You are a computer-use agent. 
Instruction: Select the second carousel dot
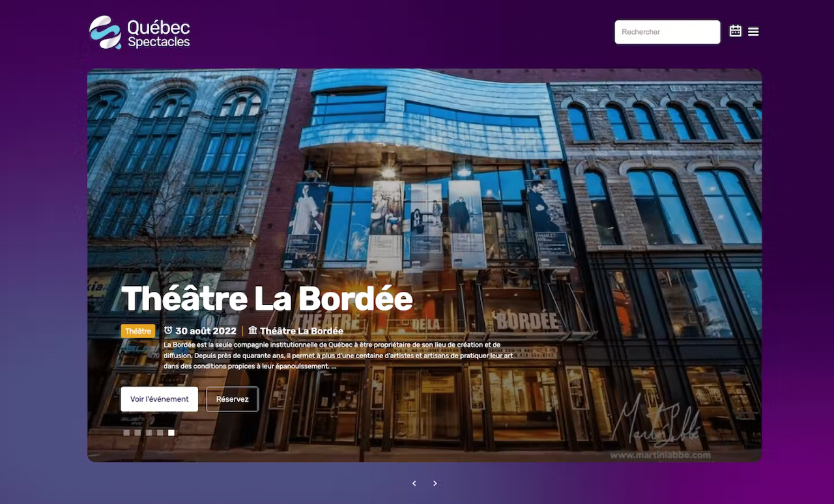(137, 432)
